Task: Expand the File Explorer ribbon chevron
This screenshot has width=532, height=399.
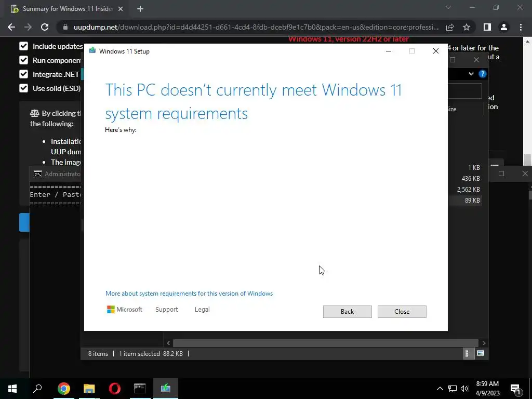Action: (x=471, y=74)
